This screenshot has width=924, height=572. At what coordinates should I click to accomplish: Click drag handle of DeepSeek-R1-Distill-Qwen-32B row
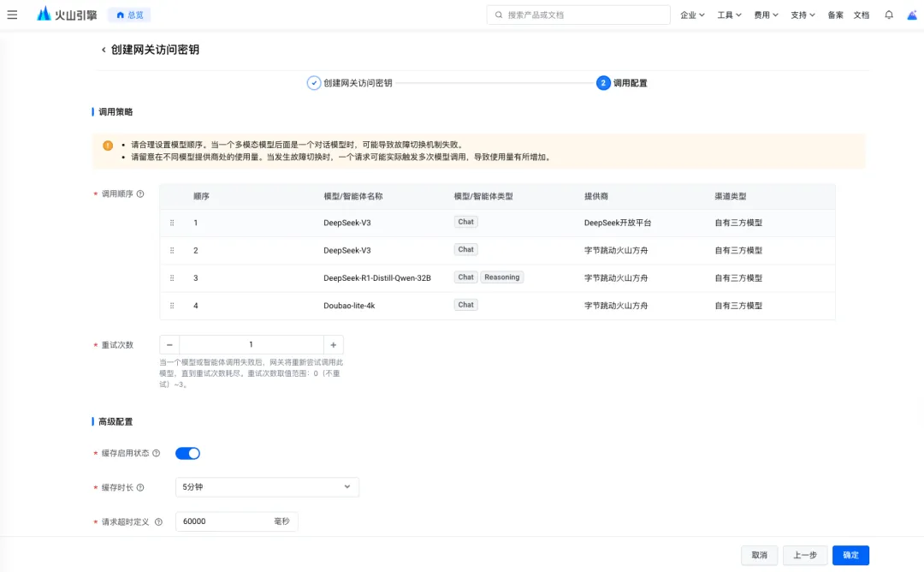click(172, 277)
